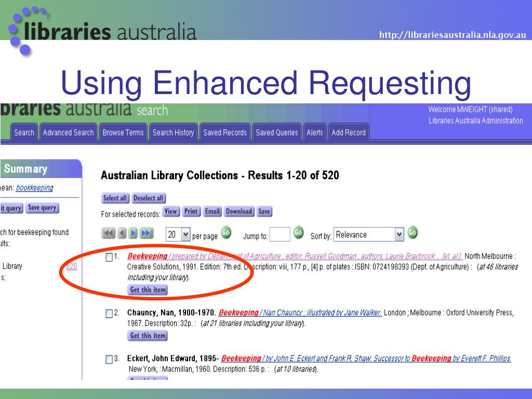Open the Beekeeping Department of Agriculture title link
532x399 pixels.
click(x=295, y=256)
